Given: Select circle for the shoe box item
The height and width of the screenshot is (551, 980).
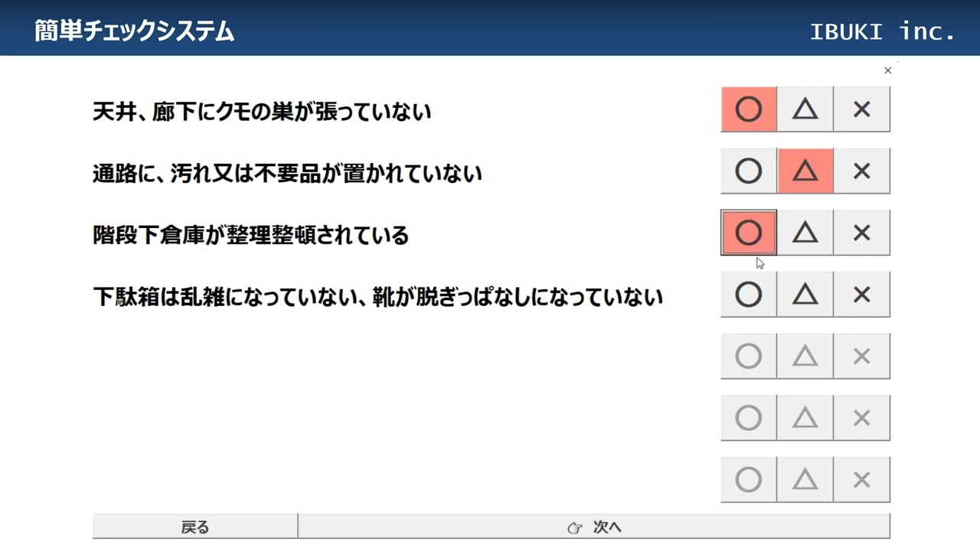Looking at the screenshot, I should pos(749,295).
